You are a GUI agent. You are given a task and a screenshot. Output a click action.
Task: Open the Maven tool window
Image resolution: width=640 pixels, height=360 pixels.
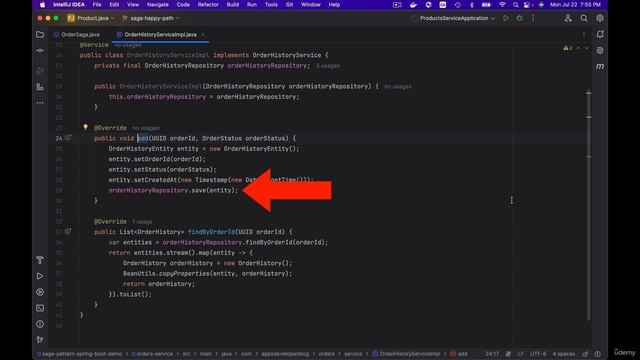[x=600, y=67]
